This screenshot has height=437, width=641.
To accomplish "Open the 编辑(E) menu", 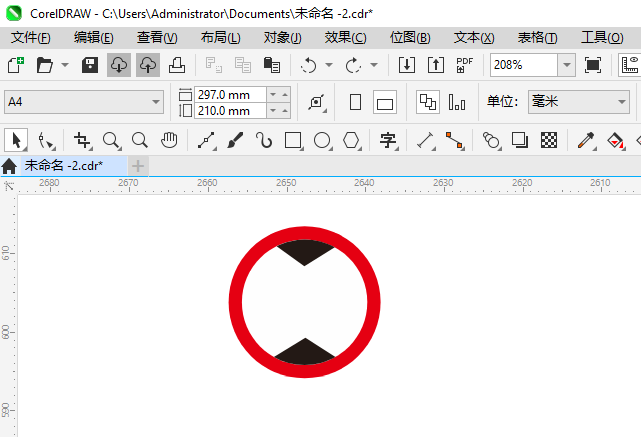I will 94,38.
